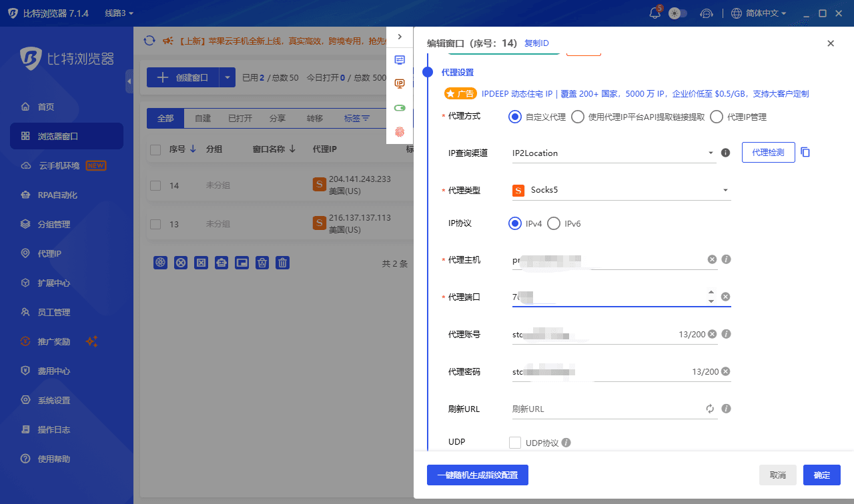The width and height of the screenshot is (854, 504).
Task: Open 推广奖励 in the sidebar
Action: [67, 341]
